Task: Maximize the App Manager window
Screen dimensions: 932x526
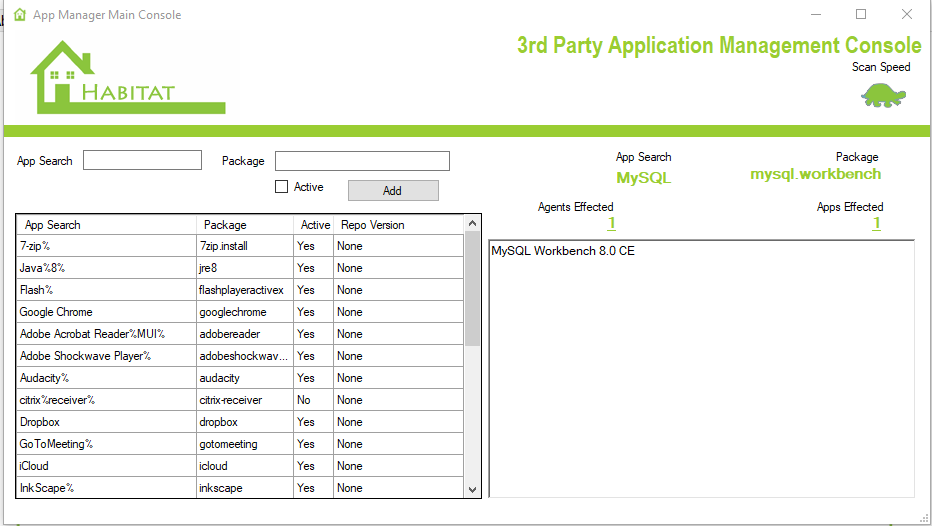Action: click(x=861, y=14)
